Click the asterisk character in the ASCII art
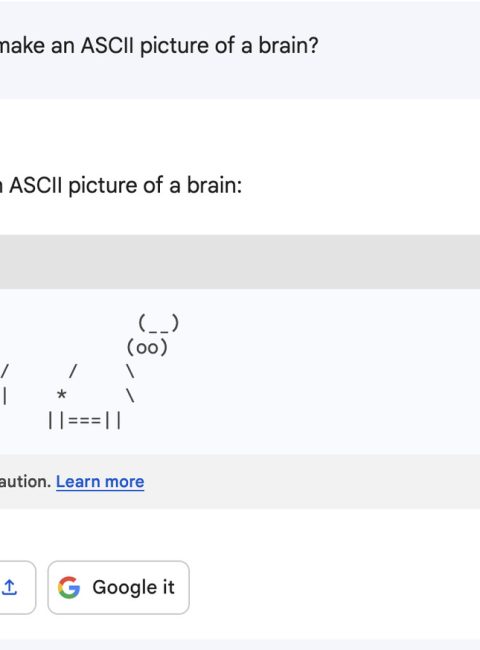This screenshot has width=480, height=650. tap(61, 394)
